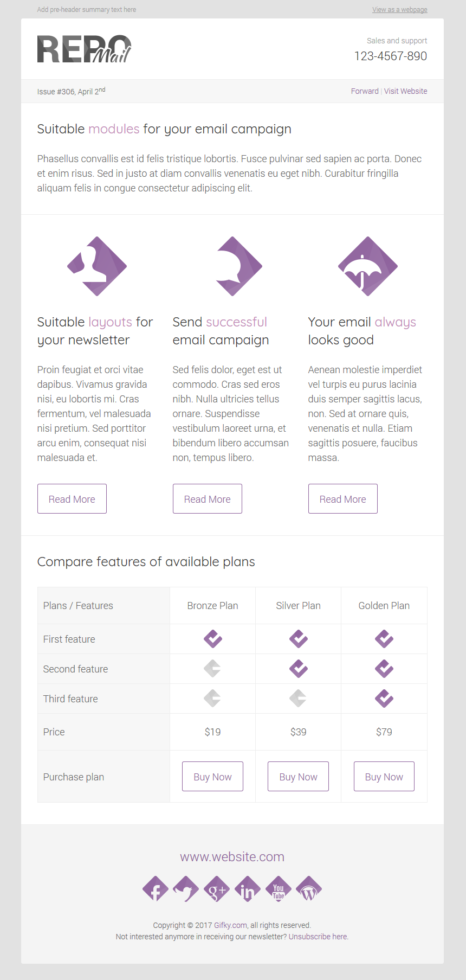Click Bronze Plan First feature checkmark

coord(213,639)
